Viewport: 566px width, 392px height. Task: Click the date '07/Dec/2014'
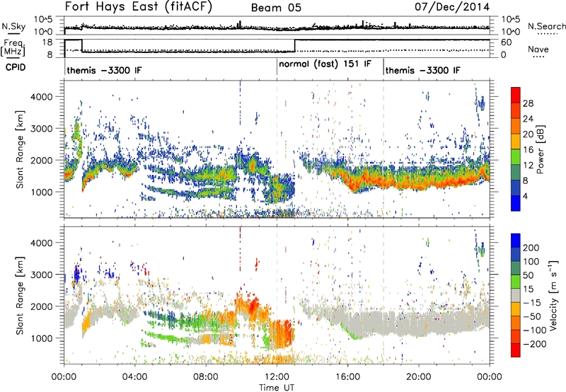click(x=452, y=7)
